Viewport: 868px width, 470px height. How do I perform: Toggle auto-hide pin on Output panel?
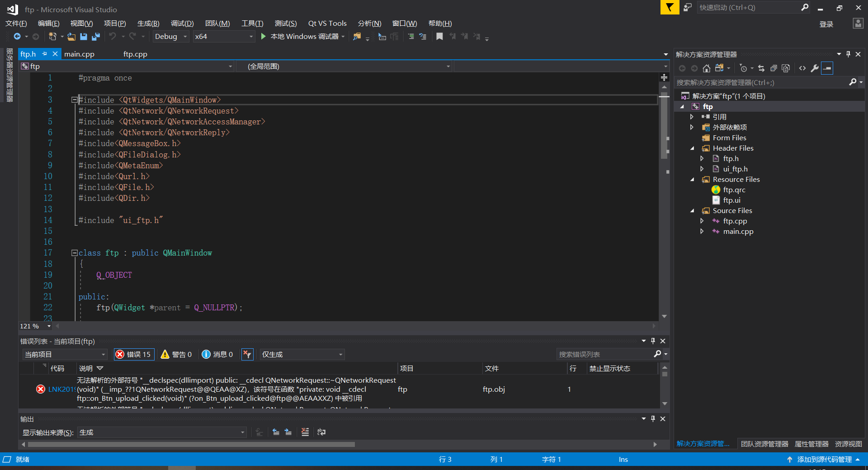653,419
